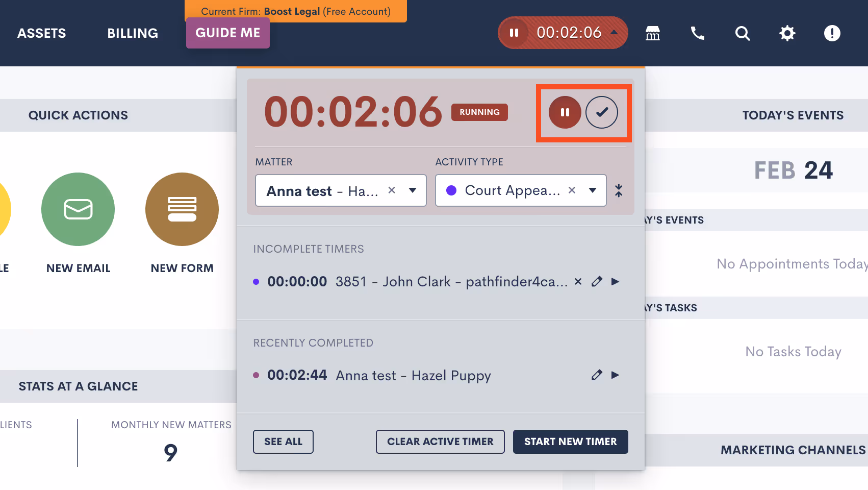The height and width of the screenshot is (490, 868).
Task: Resume the John Clark incomplete timer
Action: point(615,281)
